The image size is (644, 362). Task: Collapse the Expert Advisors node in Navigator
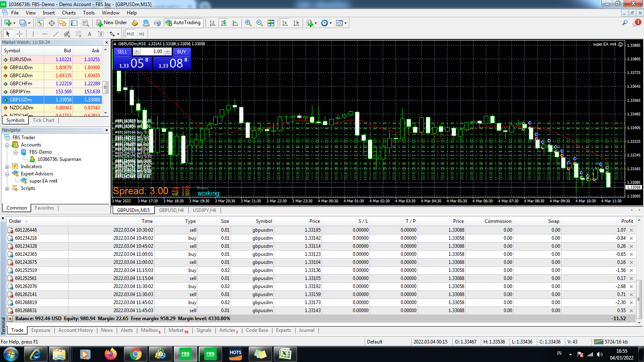(7, 174)
